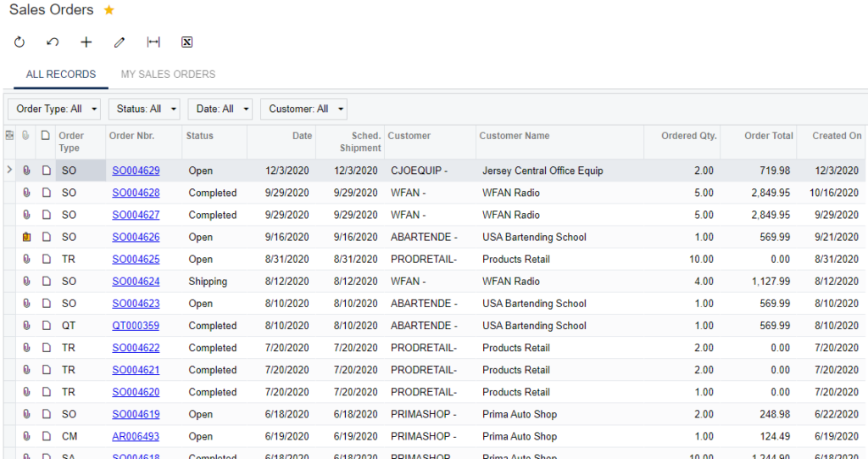This screenshot has height=459, width=868.
Task: Open attachments for order SO004622
Action: tap(26, 348)
